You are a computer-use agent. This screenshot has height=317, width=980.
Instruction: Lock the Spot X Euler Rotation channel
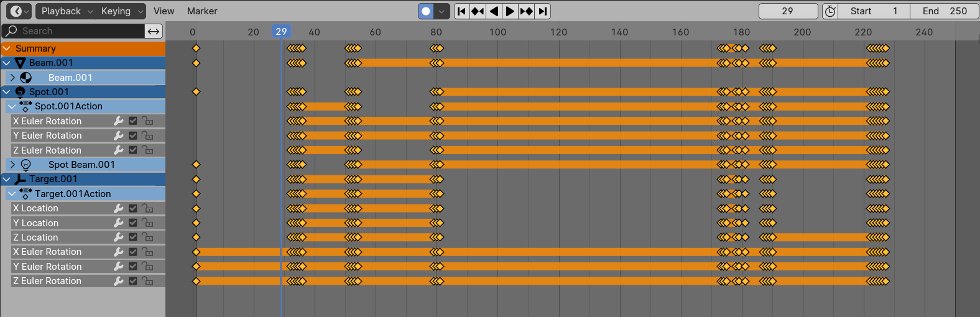[x=147, y=121]
